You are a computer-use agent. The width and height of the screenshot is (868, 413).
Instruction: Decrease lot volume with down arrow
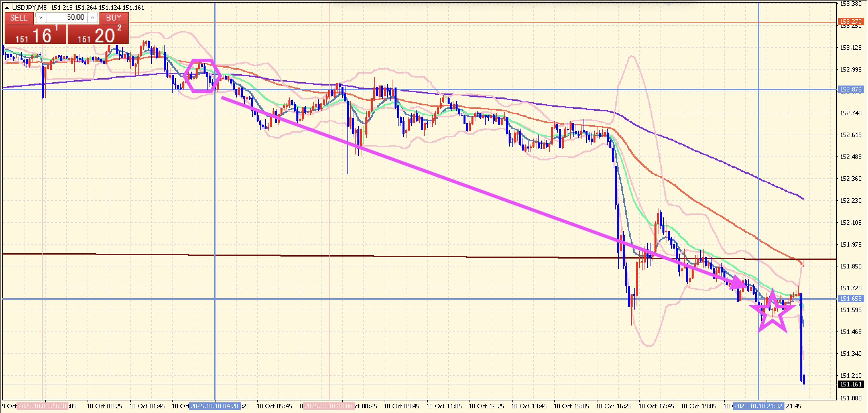coord(40,18)
